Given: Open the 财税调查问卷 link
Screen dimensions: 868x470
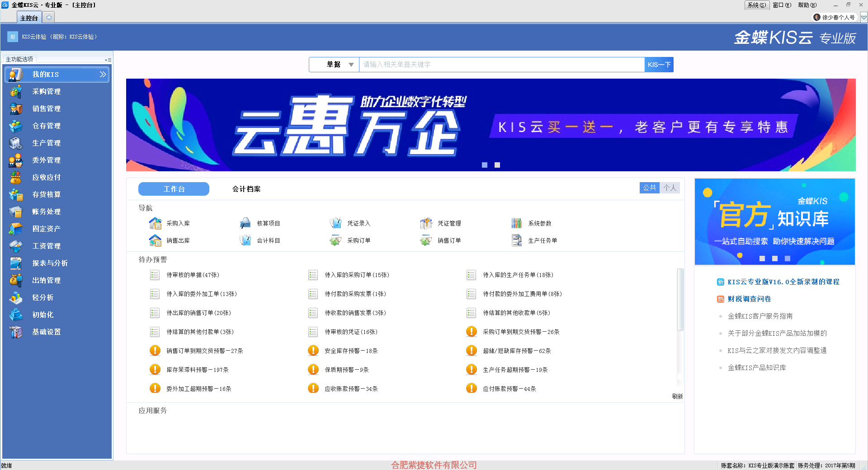Looking at the screenshot, I should tap(749, 299).
